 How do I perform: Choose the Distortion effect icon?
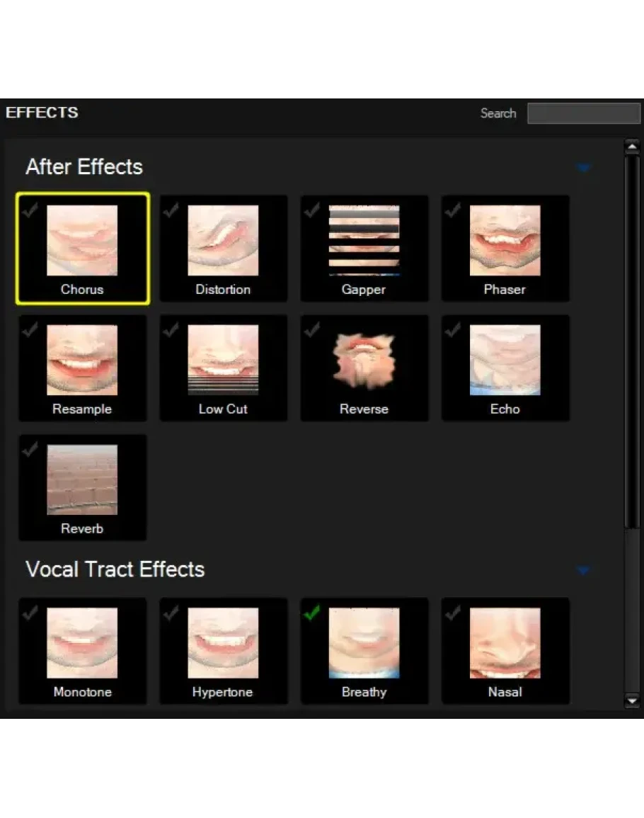(x=223, y=241)
